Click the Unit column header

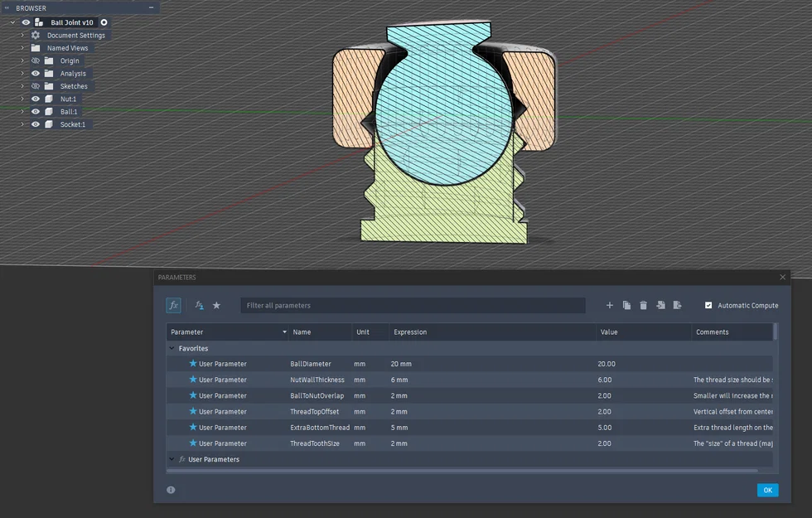(370, 332)
